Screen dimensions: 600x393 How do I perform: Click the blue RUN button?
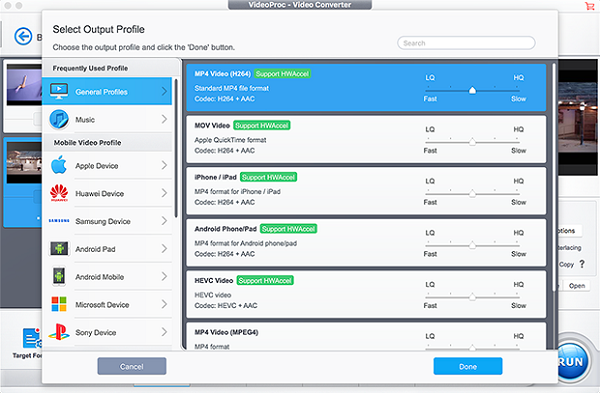572,362
